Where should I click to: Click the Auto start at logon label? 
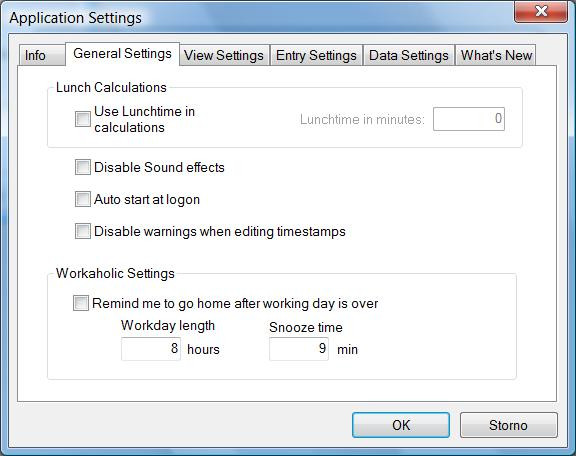pos(147,199)
